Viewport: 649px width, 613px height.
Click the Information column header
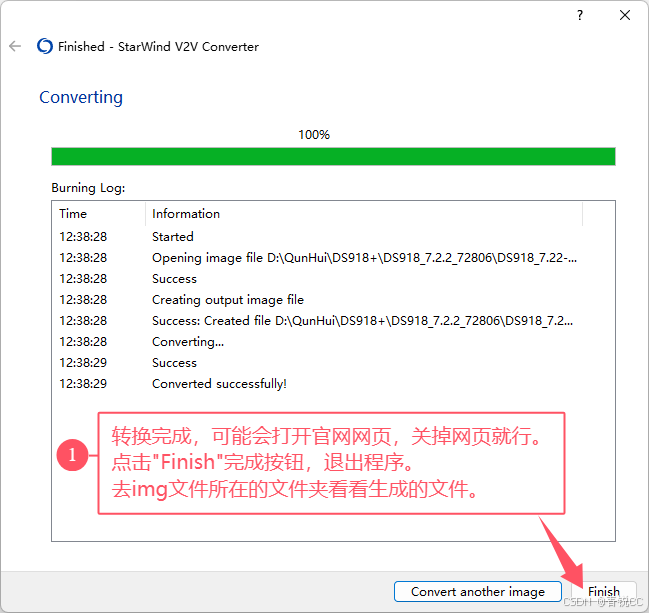[x=364, y=214]
